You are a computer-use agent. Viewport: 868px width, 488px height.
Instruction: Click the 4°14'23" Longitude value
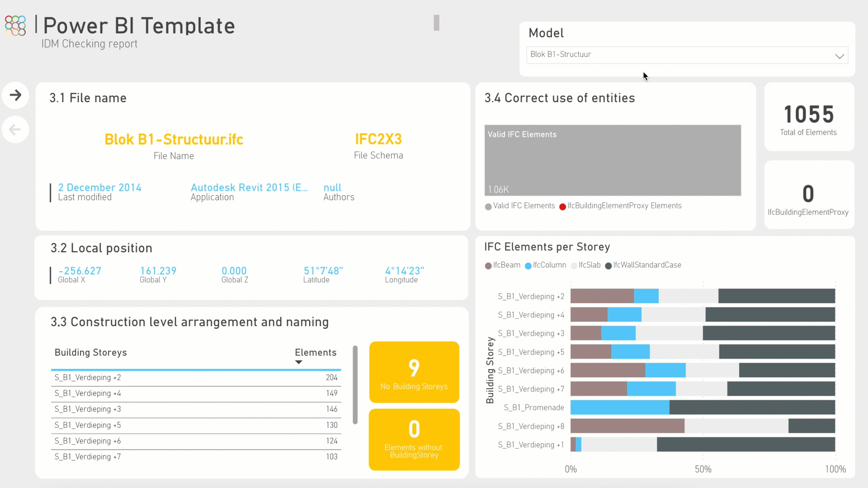[405, 271]
